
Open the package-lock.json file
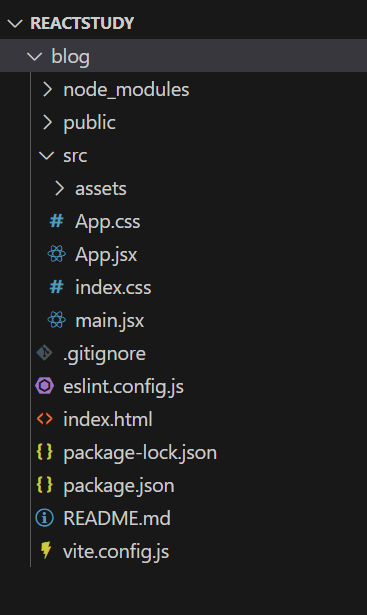[x=140, y=453]
